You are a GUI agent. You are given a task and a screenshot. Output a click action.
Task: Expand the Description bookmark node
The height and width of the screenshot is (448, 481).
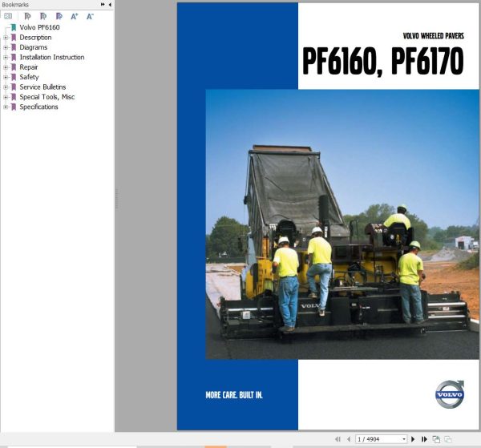pos(6,38)
